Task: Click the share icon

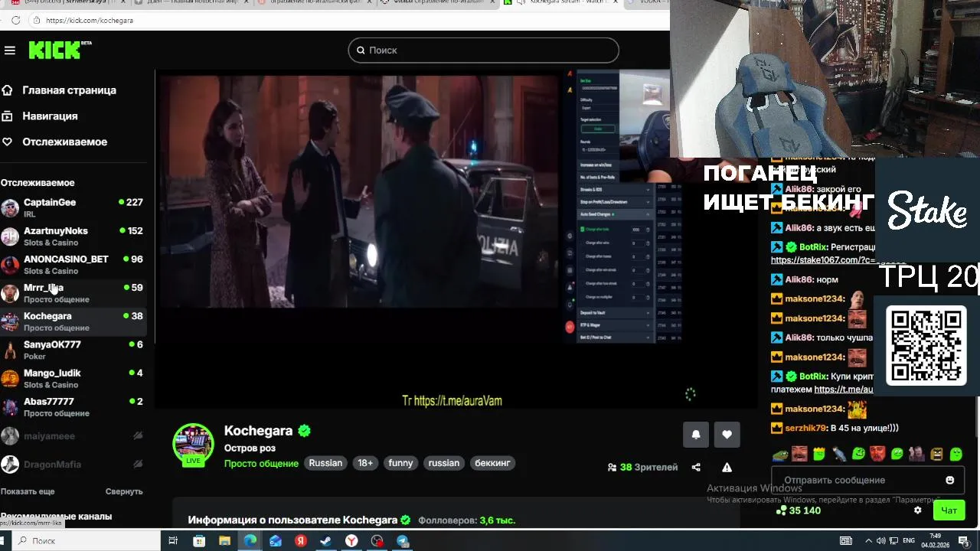Action: [696, 467]
